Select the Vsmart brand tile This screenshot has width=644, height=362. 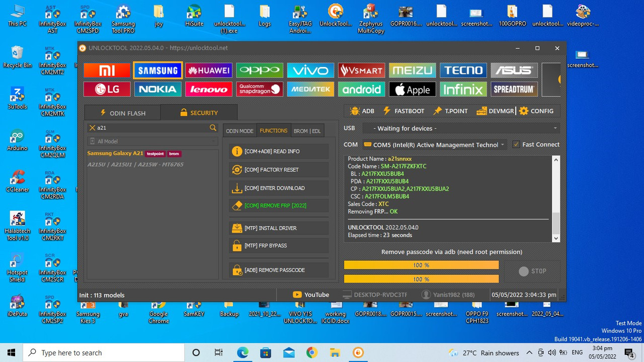[361, 70]
